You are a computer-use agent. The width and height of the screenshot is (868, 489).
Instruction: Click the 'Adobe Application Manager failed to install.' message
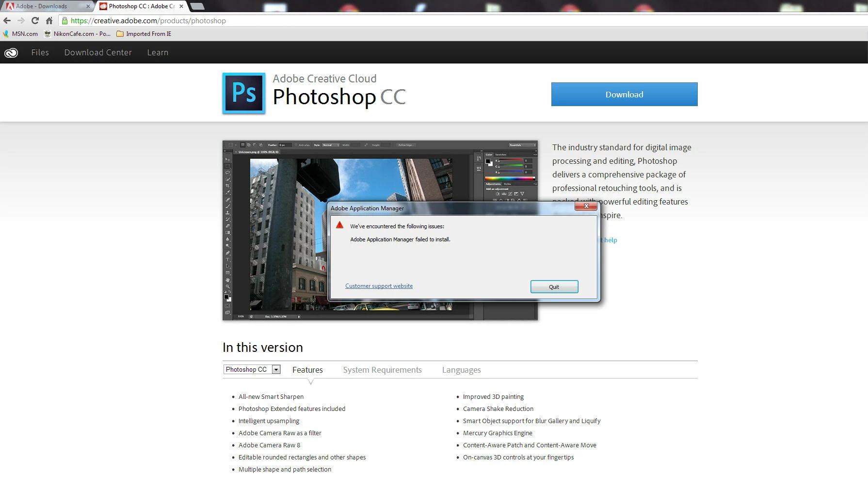tap(400, 239)
